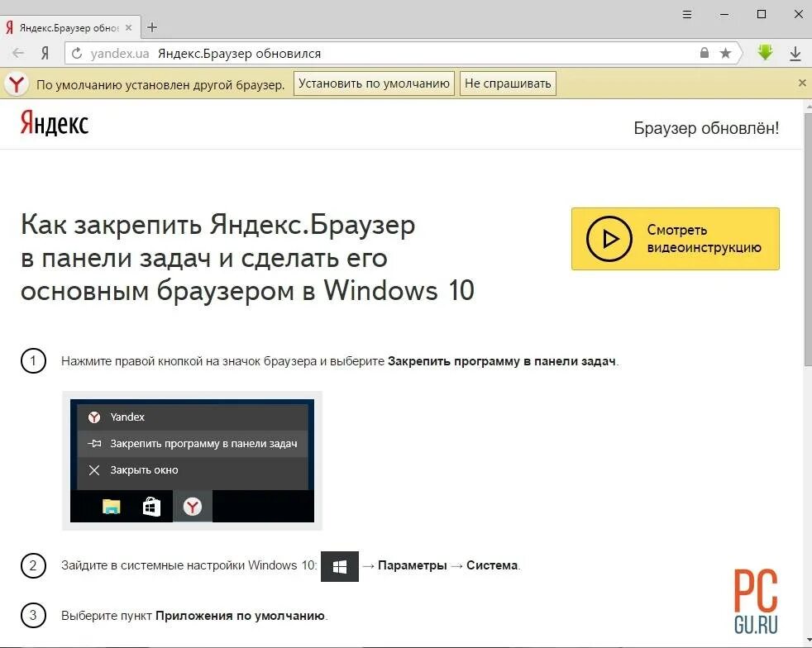Open the downloads panel icon
812x648 pixels.
point(795,53)
